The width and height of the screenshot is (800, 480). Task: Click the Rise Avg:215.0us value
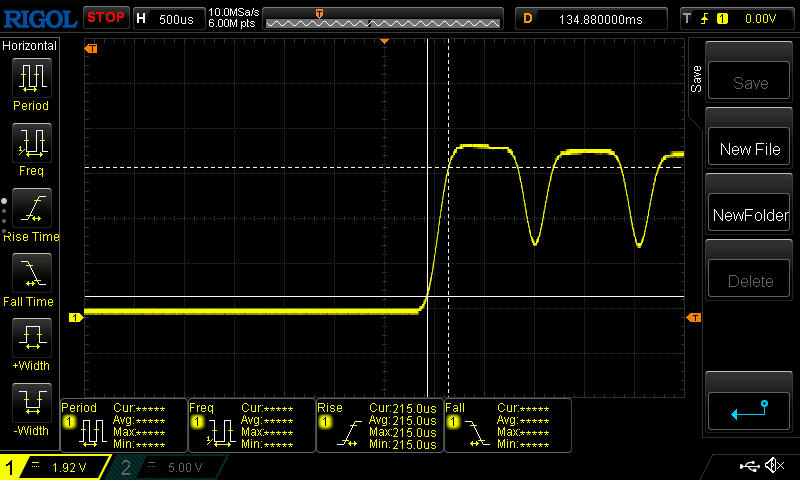(x=403, y=420)
